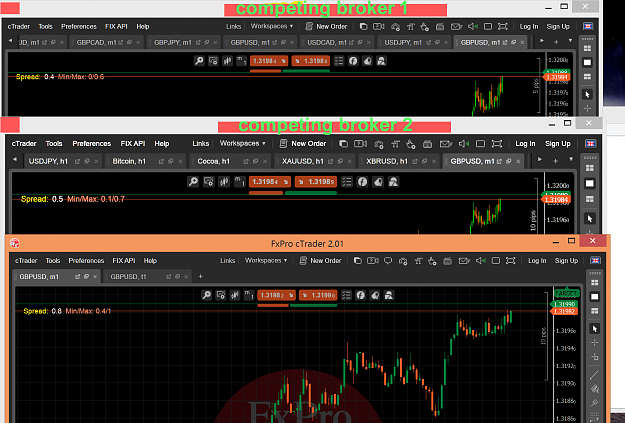This screenshot has width=625, height=423.
Task: Select cursor tool in FxPro right sidebar
Action: [x=594, y=329]
